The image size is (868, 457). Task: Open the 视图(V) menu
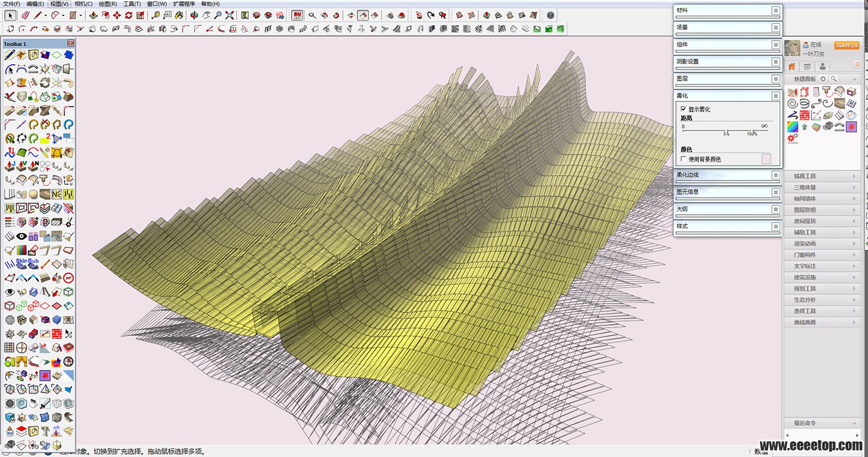coord(59,4)
